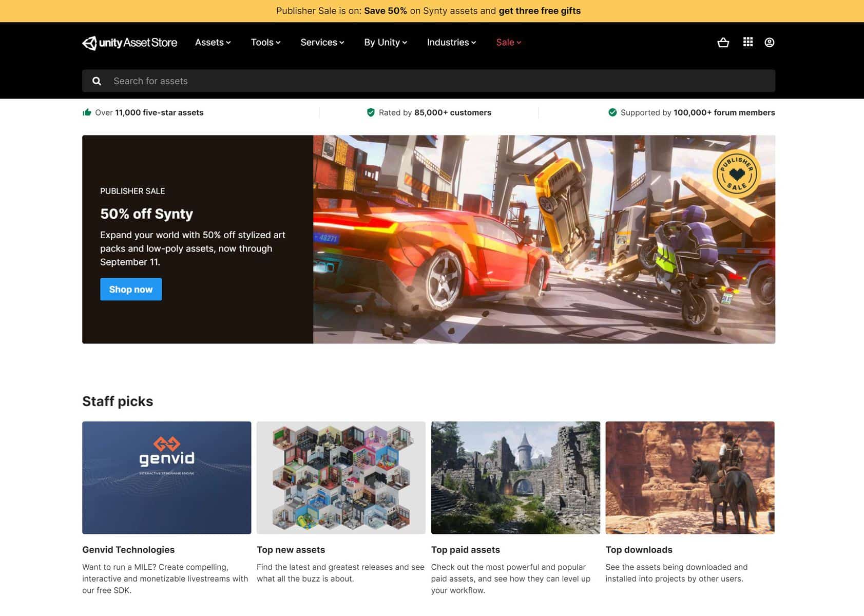The width and height of the screenshot is (864, 616).
Task: Click the search magnifier icon
Action: point(97,81)
